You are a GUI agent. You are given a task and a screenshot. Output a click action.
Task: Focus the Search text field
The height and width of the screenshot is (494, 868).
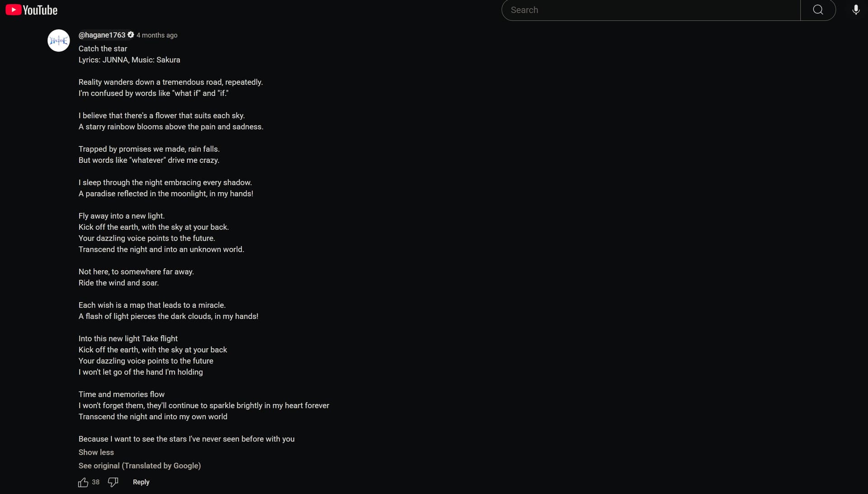click(651, 10)
